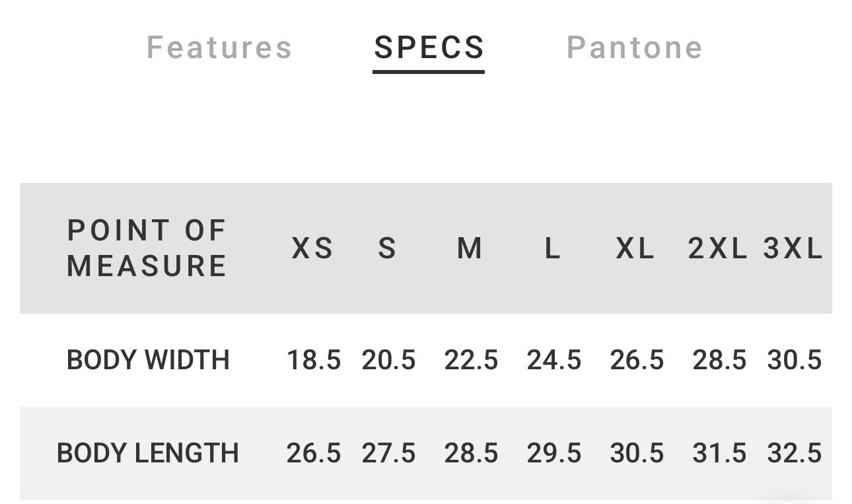852x504 pixels.
Task: Select the SPECS tab
Action: tap(429, 48)
